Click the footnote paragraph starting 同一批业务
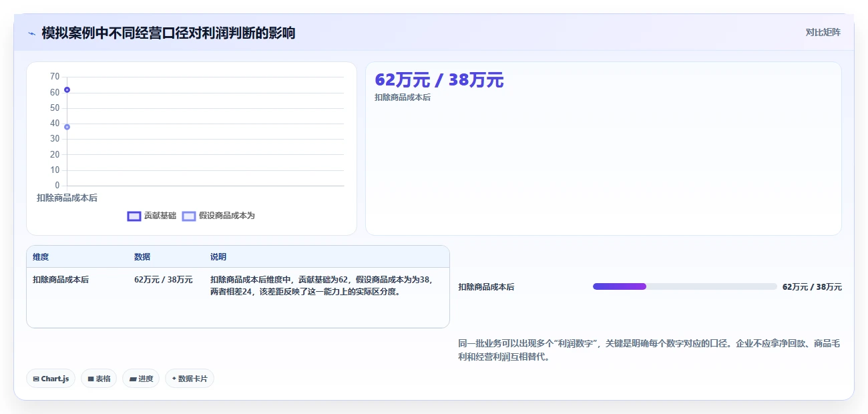This screenshot has width=868, height=414. point(649,350)
